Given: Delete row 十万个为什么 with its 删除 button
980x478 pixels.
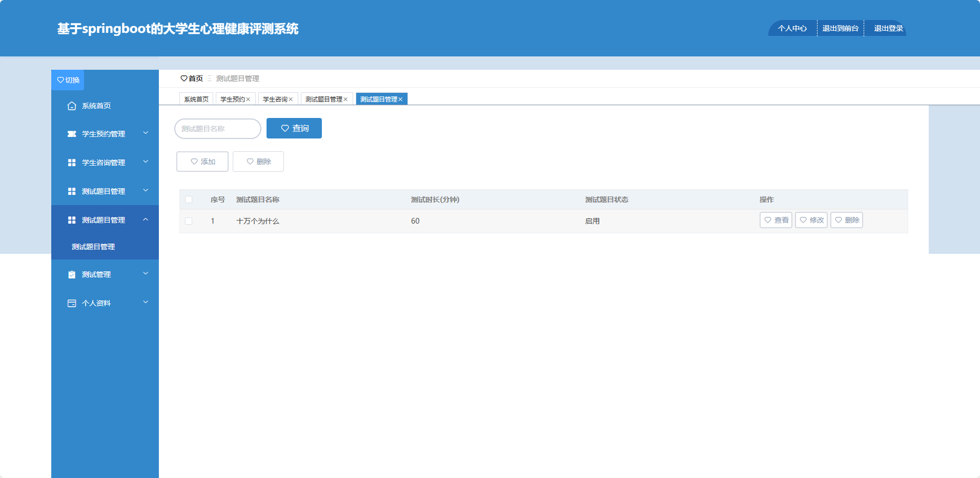Looking at the screenshot, I should (x=847, y=220).
